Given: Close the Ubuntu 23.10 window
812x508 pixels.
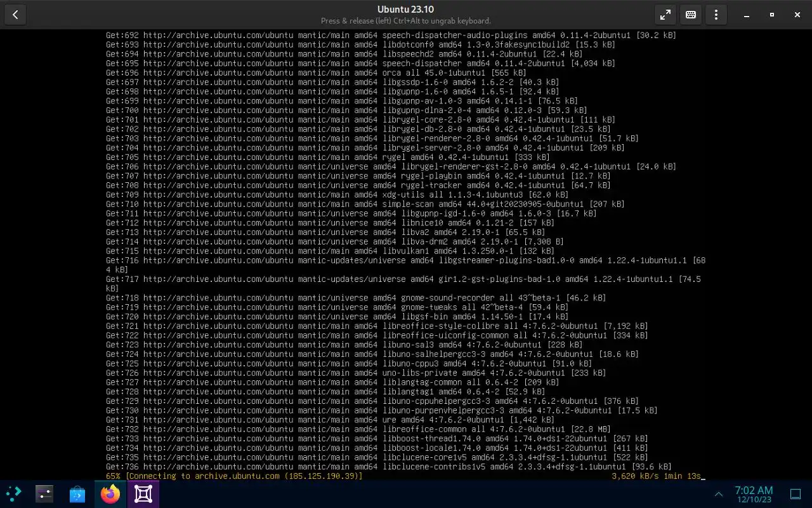Looking at the screenshot, I should click(797, 15).
